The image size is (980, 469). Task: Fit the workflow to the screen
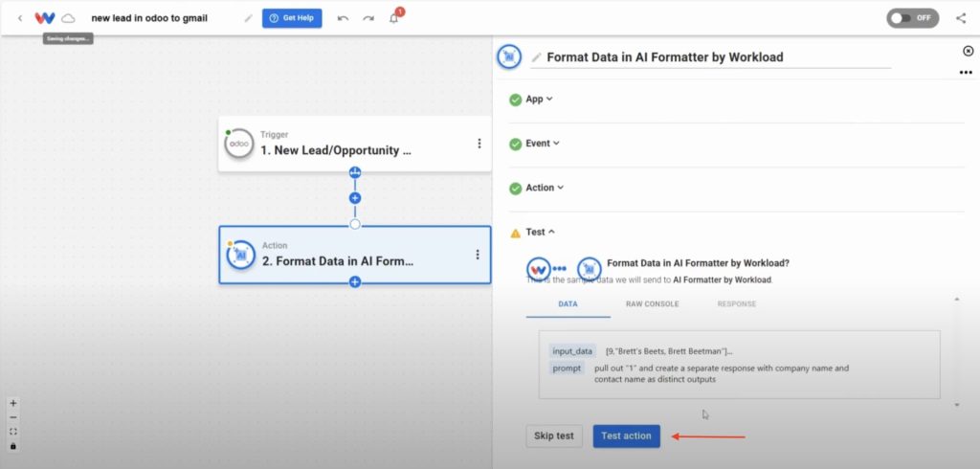pos(13,432)
